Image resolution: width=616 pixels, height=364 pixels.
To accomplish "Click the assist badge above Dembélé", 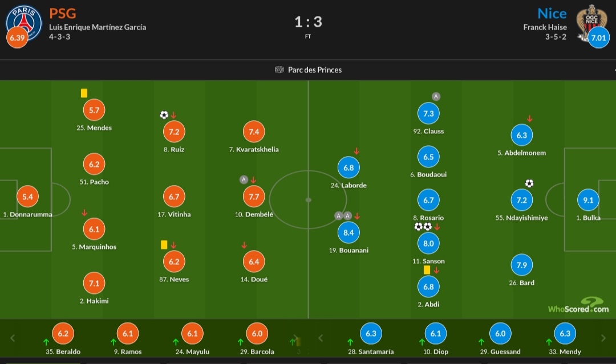I will tap(244, 179).
